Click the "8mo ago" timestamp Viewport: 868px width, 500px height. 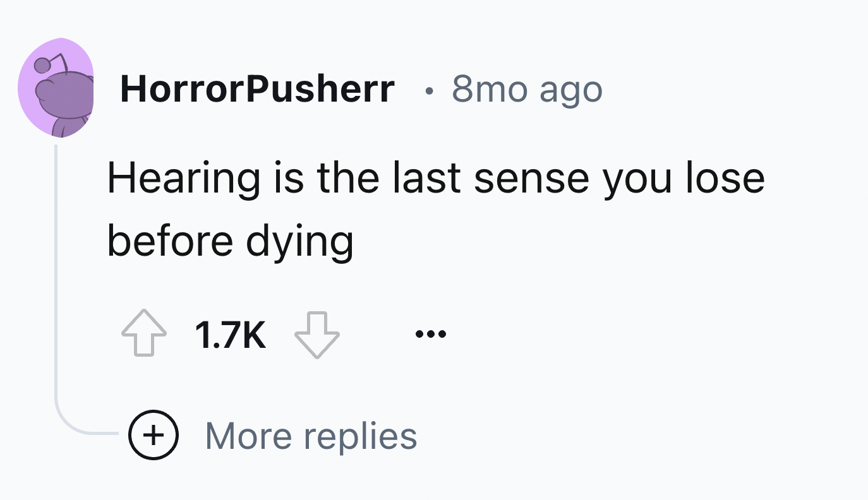[x=527, y=89]
